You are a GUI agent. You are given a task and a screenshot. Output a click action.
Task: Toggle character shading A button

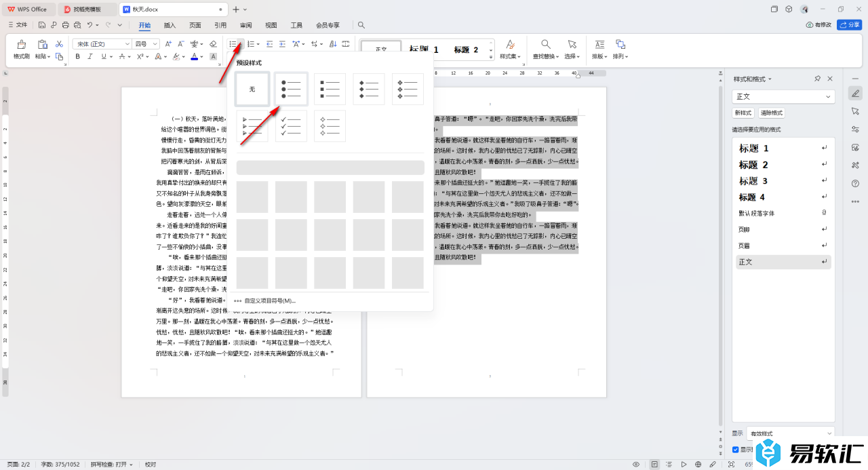pos(212,56)
